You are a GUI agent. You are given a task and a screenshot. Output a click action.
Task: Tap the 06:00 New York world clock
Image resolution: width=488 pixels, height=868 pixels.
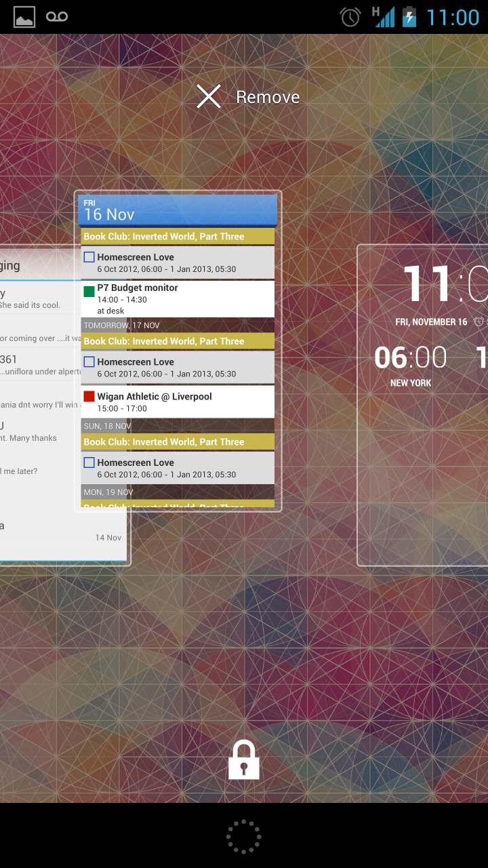tap(411, 357)
